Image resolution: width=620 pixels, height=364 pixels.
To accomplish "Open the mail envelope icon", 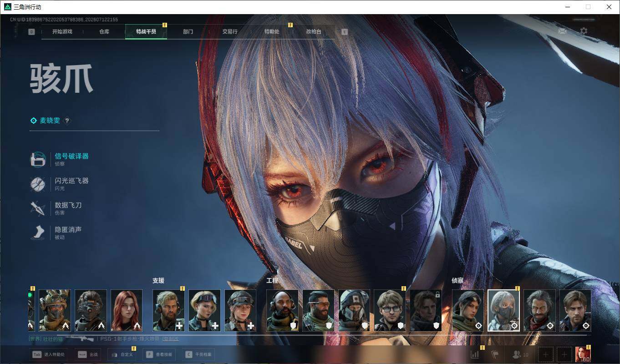I will tap(563, 31).
